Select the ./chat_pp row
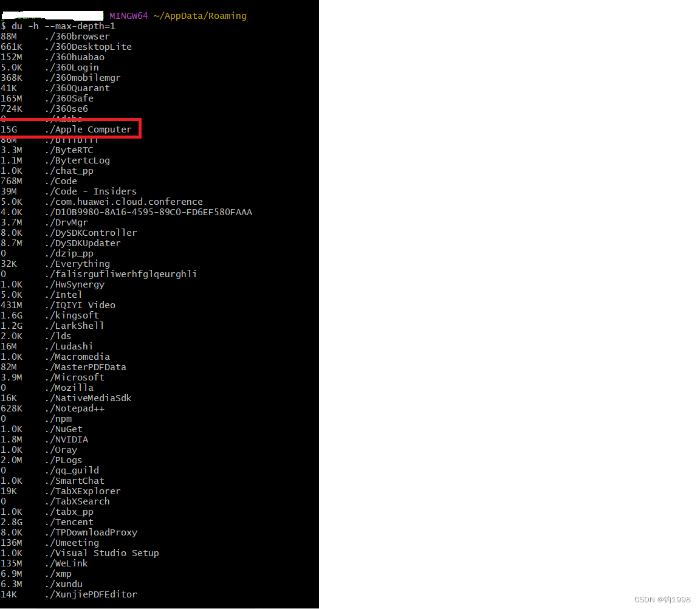This screenshot has height=609, width=700. tap(47, 171)
